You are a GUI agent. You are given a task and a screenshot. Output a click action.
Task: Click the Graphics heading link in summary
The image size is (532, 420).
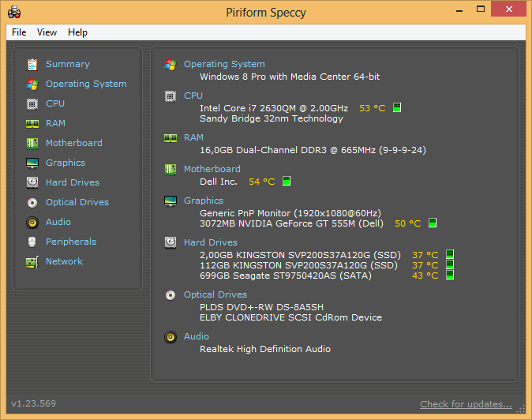point(204,201)
